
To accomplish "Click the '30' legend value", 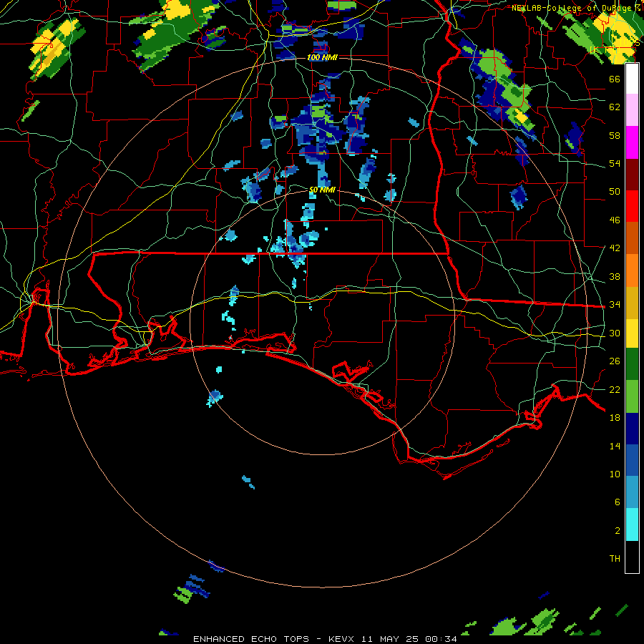I will [615, 333].
